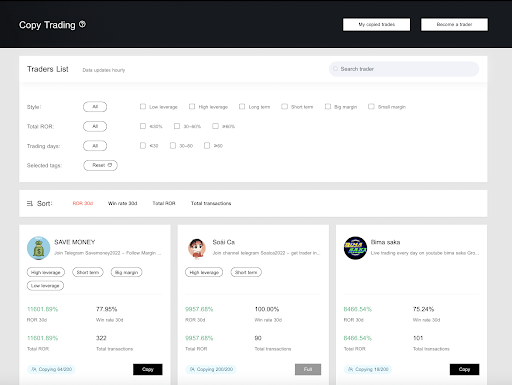Tick Total ROR 30–60% checkbox

(x=177, y=126)
